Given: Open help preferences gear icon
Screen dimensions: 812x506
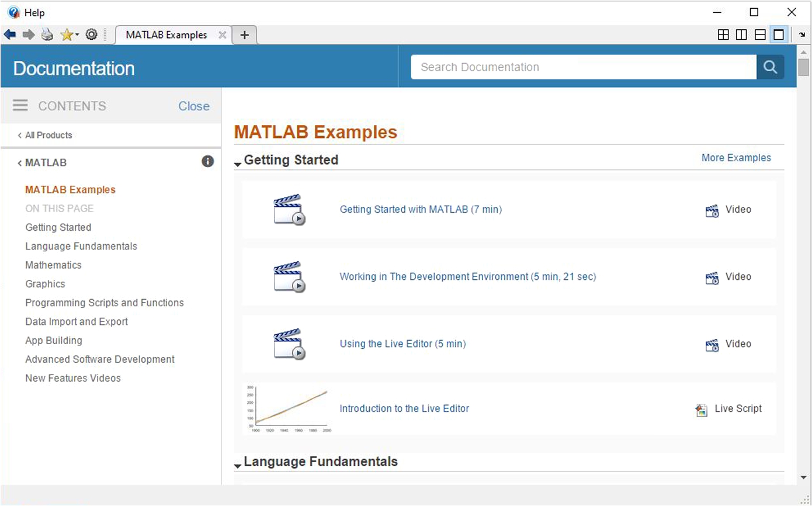Looking at the screenshot, I should (x=91, y=35).
